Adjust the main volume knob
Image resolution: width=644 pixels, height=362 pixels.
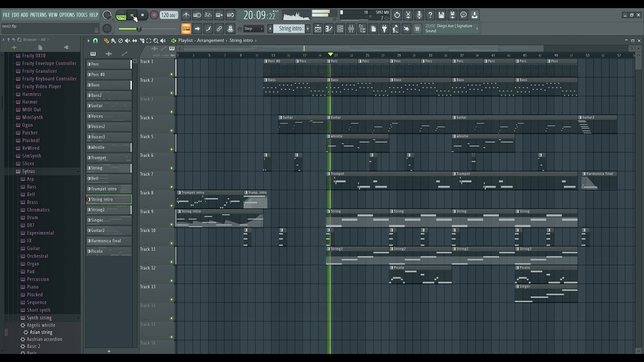[107, 15]
